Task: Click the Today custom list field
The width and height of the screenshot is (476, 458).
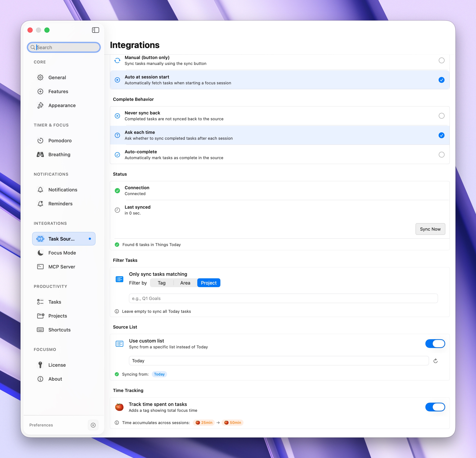Action: tap(279, 361)
